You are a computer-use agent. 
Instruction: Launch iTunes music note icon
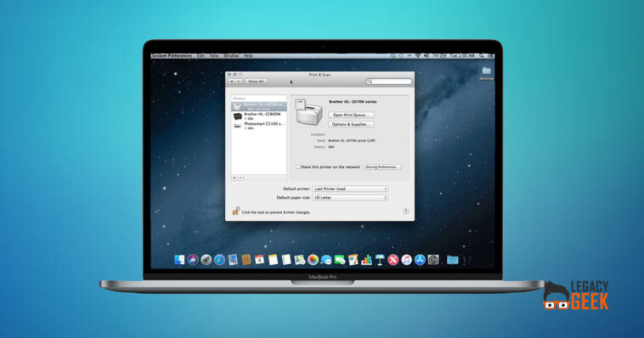click(x=406, y=260)
